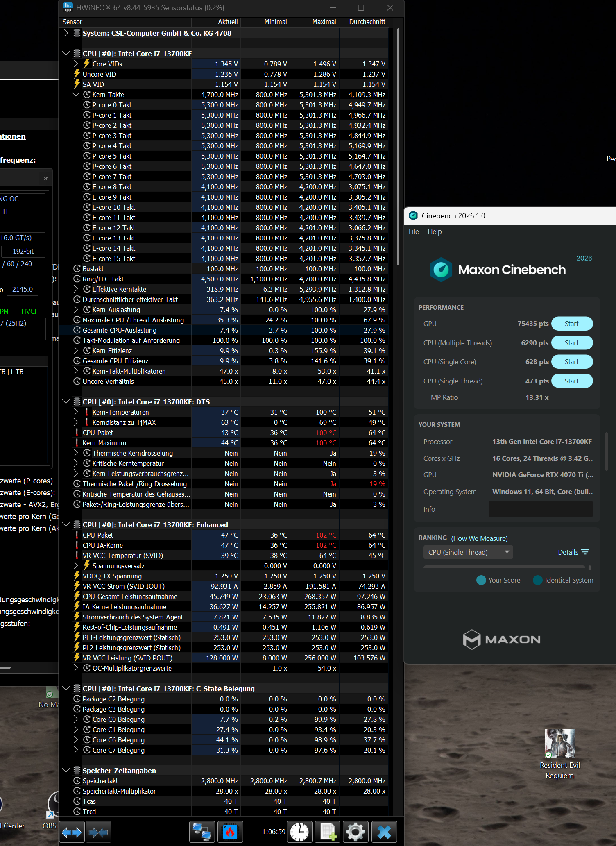616x846 pixels.
Task: Click the Your Score legend dot
Action: [x=481, y=580]
